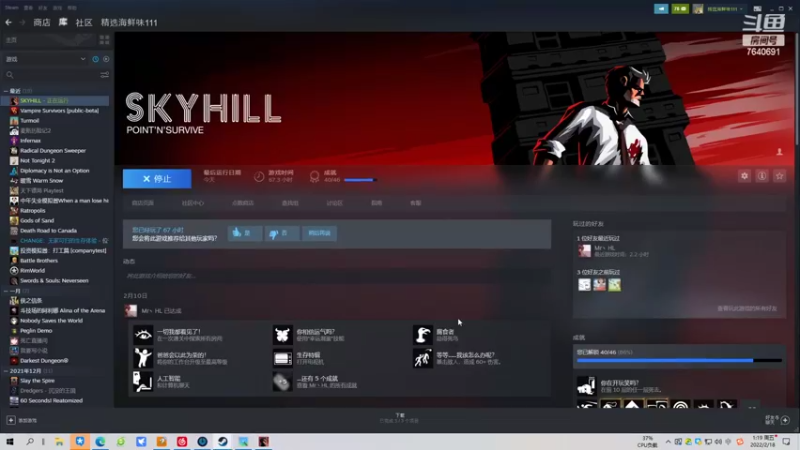Click Windows Start button
This screenshot has width=800, height=450.
9,441
